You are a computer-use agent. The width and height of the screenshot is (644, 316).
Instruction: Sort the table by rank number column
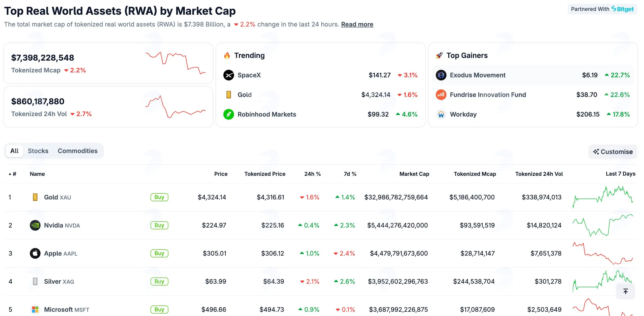click(12, 174)
